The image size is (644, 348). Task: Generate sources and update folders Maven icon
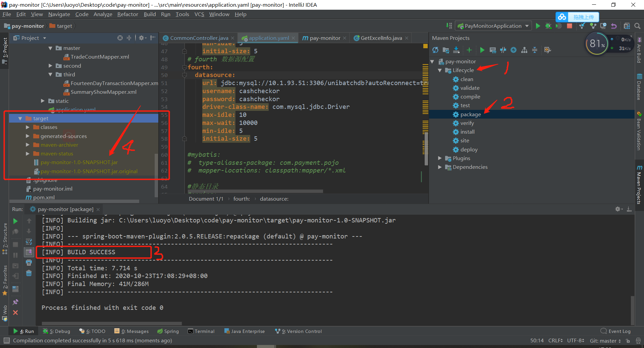(446, 50)
